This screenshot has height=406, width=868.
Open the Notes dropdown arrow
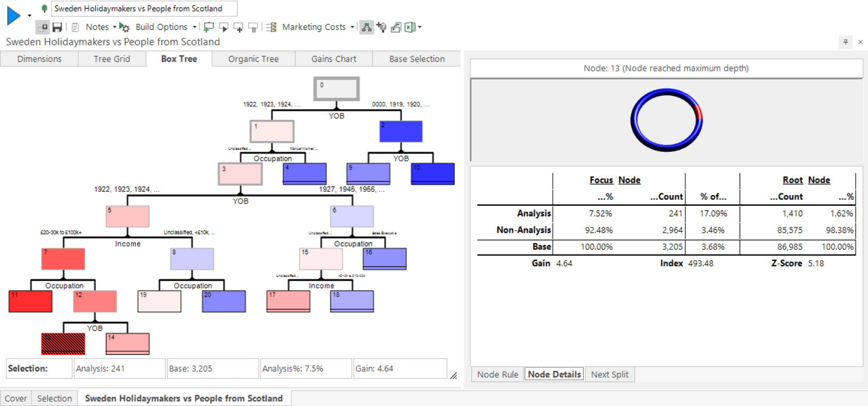[114, 27]
